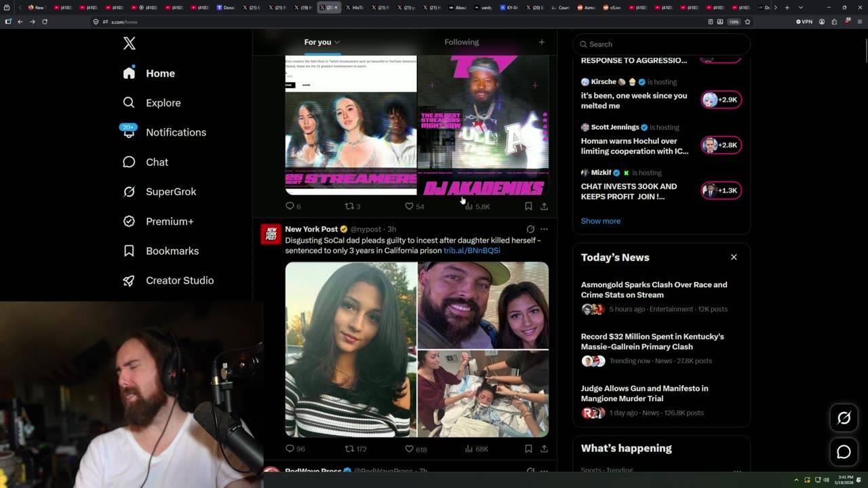This screenshot has width=868, height=488.
Task: Share the DJ Akademiks streamers post
Action: (544, 206)
